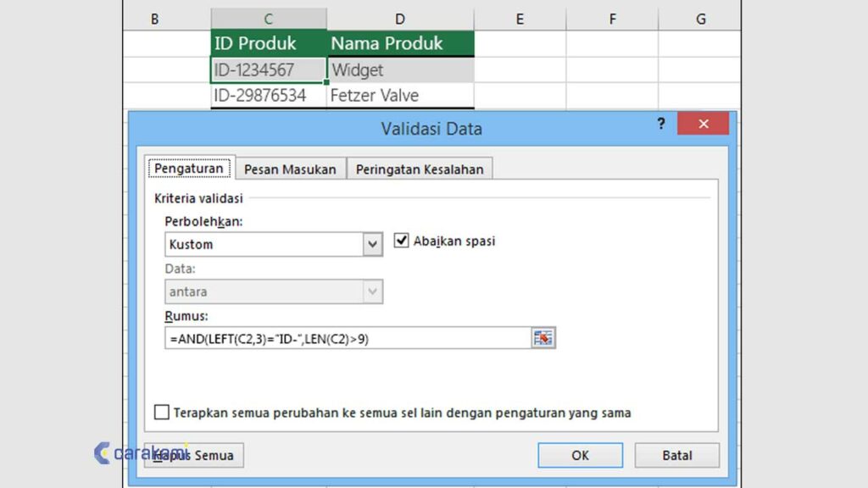The image size is (868, 488).
Task: Click inside the Rumus formula input field
Action: [x=339, y=337]
